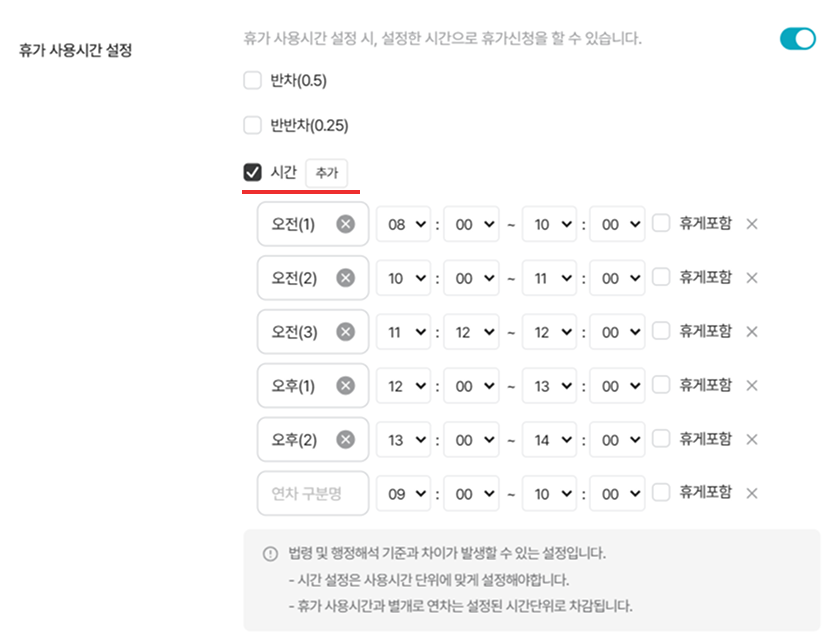Delete the 오전(3) time row
The height and width of the screenshot is (642, 840).
click(752, 332)
